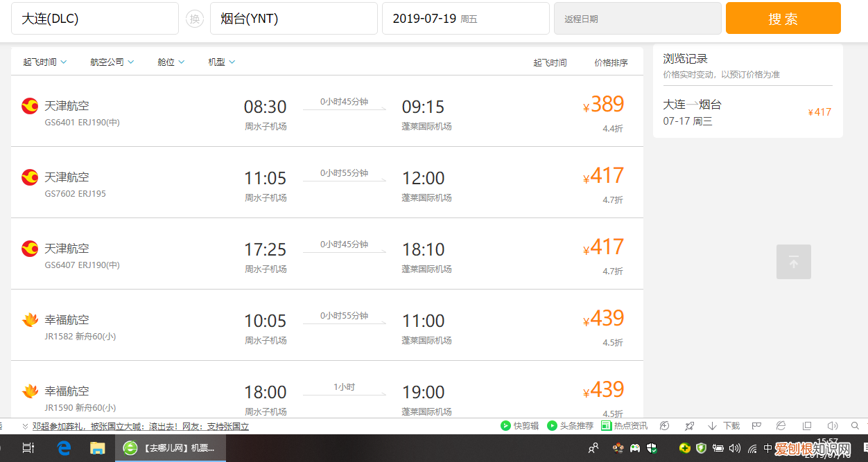Viewport: 868px width, 462px height.
Task: Select the ¥417 price on the 11:05 flight
Action: pyautogui.click(x=604, y=176)
